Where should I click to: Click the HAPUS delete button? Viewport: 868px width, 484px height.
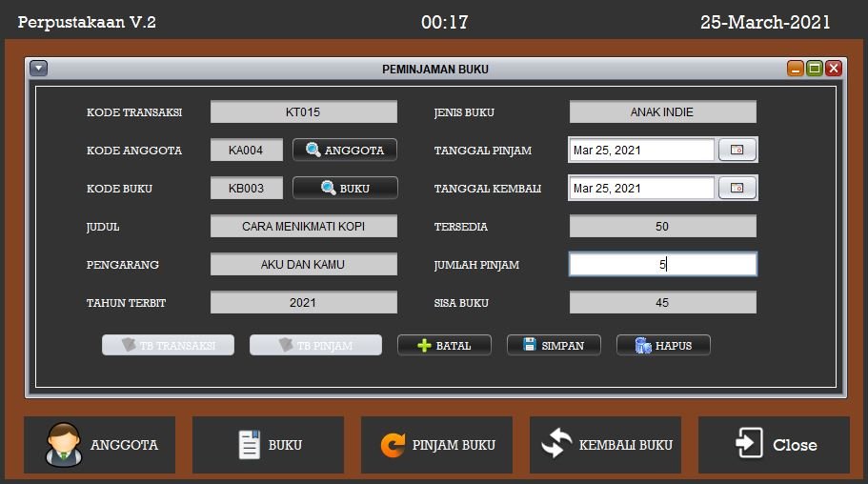[663, 345]
